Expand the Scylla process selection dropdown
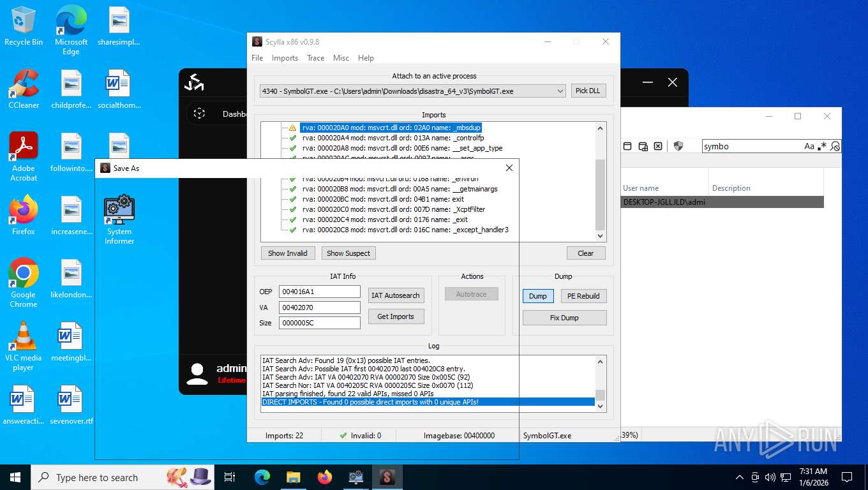The height and width of the screenshot is (490, 868). tap(560, 91)
